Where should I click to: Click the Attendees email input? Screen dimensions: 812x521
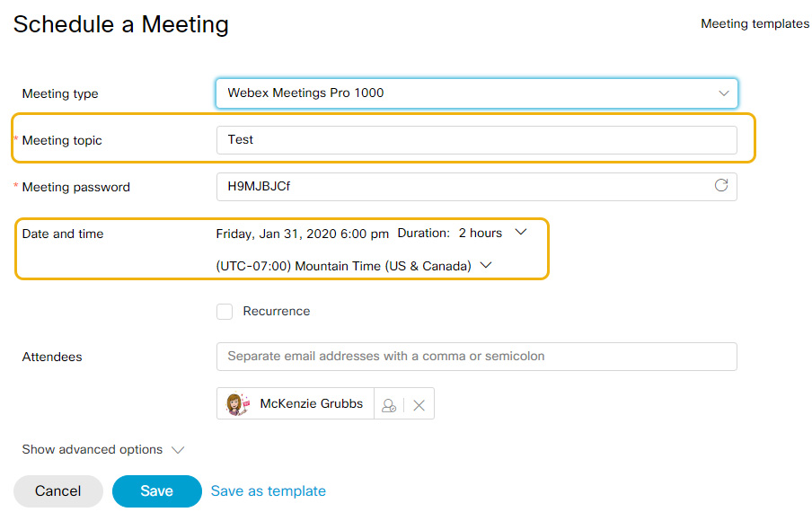click(x=476, y=357)
